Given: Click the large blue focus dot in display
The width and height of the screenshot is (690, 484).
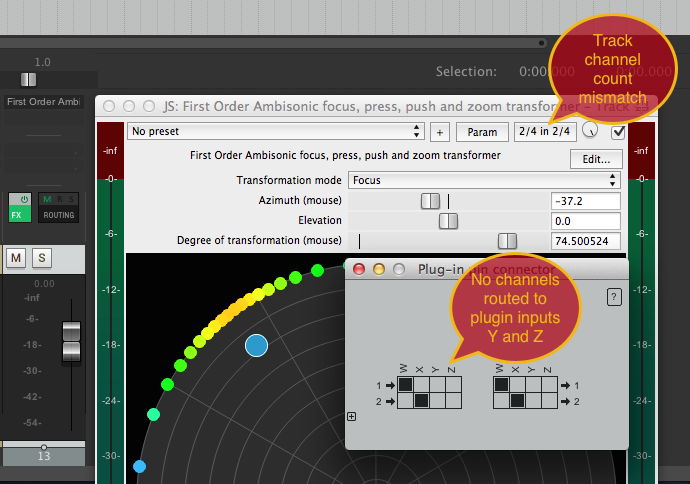Looking at the screenshot, I should [257, 345].
